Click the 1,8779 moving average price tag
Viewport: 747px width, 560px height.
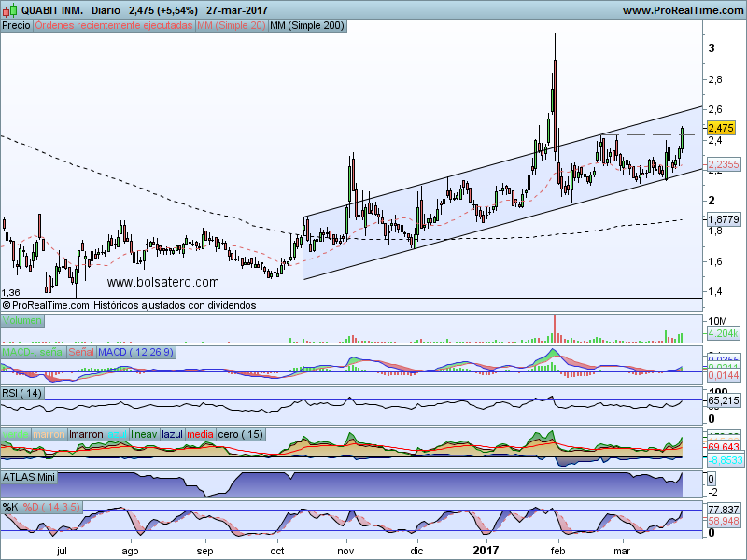724,218
